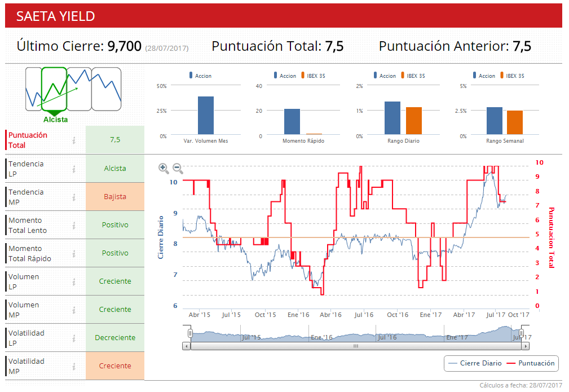Click the Decreciente value for Volatilidad LP
Viewport: 569px width, 392px height.
coord(115,337)
